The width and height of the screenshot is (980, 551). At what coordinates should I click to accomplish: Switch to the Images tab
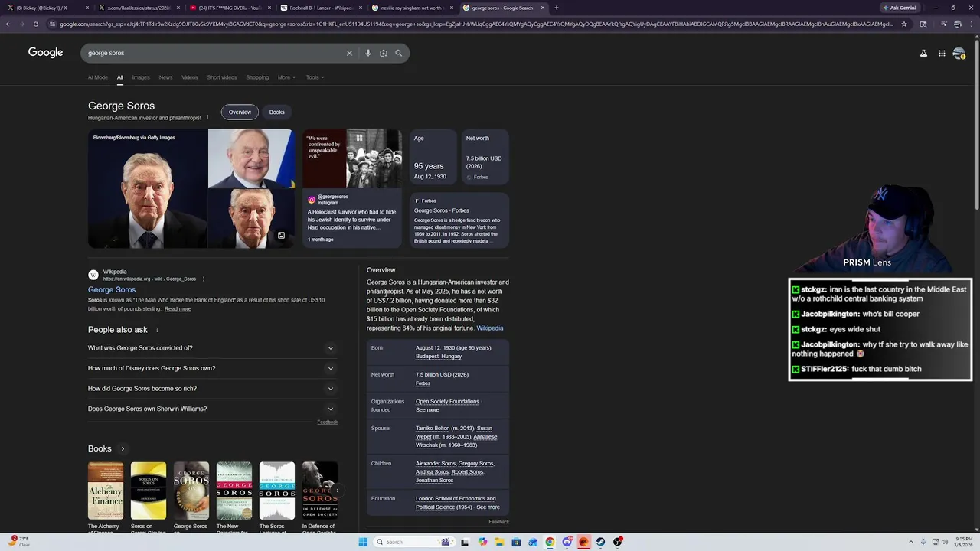pos(141,77)
